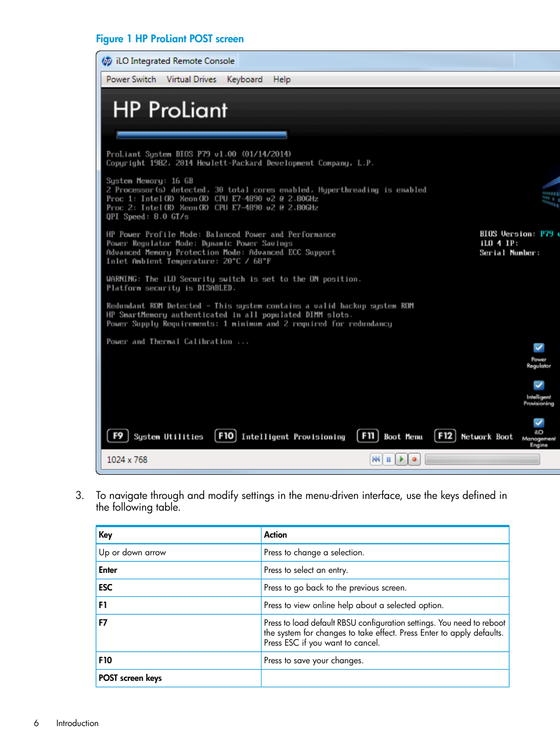Click the 'ESC' key table cell

pos(178,588)
